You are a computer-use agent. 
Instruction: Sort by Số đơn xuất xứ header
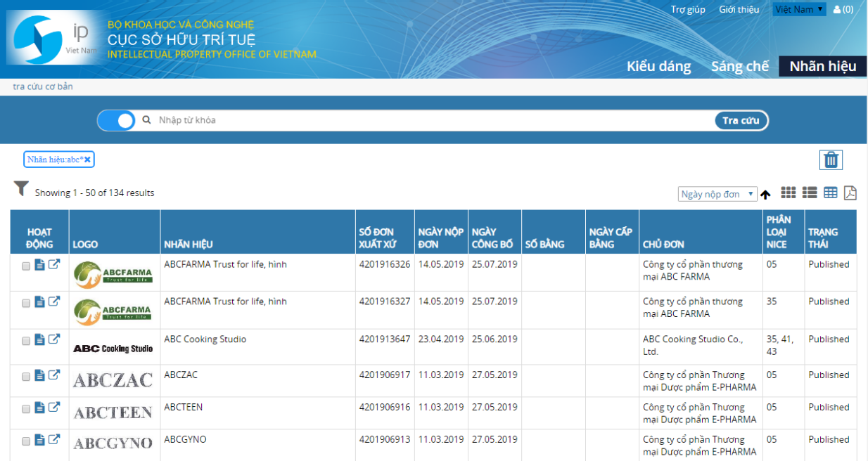point(376,238)
